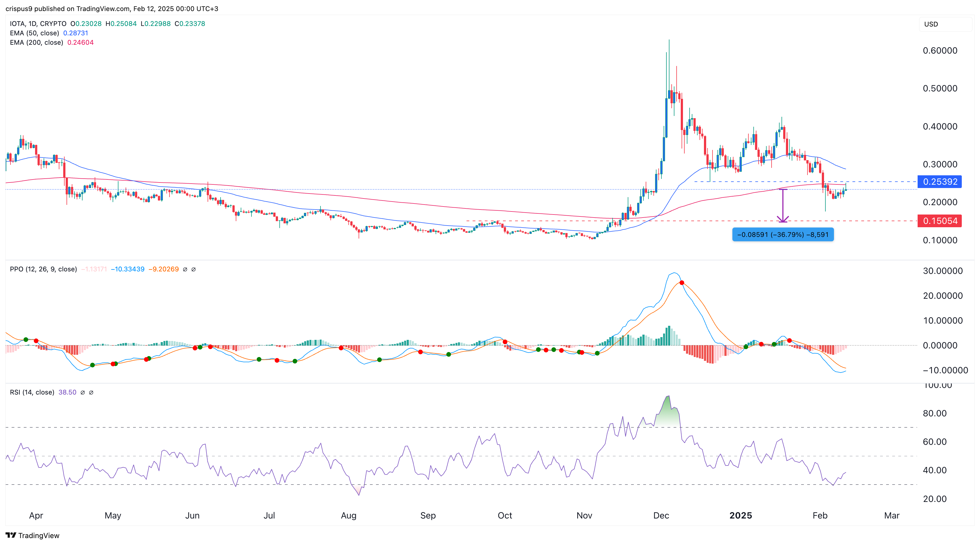The width and height of the screenshot is (980, 545).
Task: Select the -0.08591 (-36.79%) measurement label
Action: click(x=783, y=234)
